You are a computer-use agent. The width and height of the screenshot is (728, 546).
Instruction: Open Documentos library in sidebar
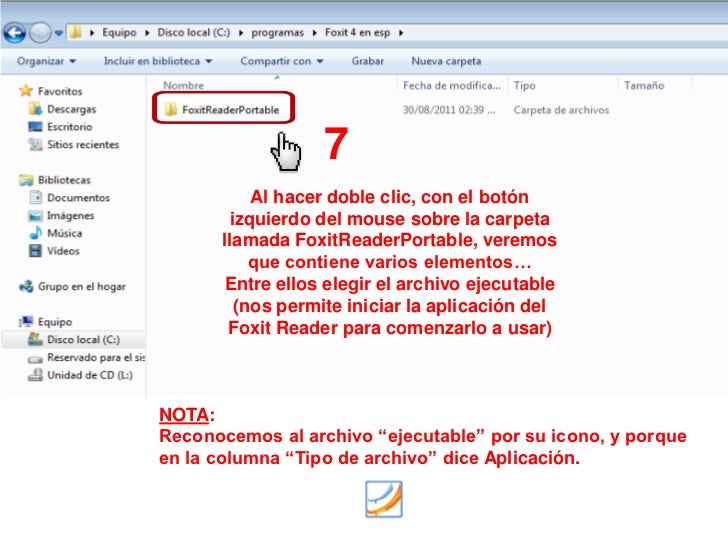point(78,198)
